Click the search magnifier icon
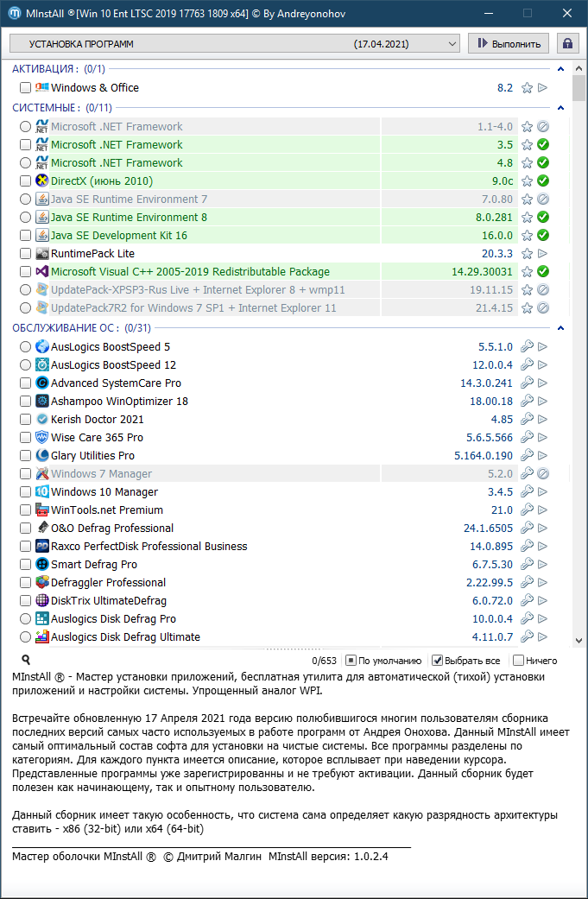The width and height of the screenshot is (588, 899). pyautogui.click(x=26, y=661)
